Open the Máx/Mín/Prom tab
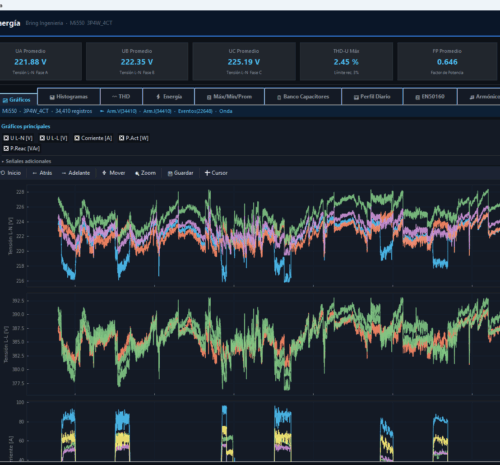Screen dimensions: 500x465 tap(229, 97)
